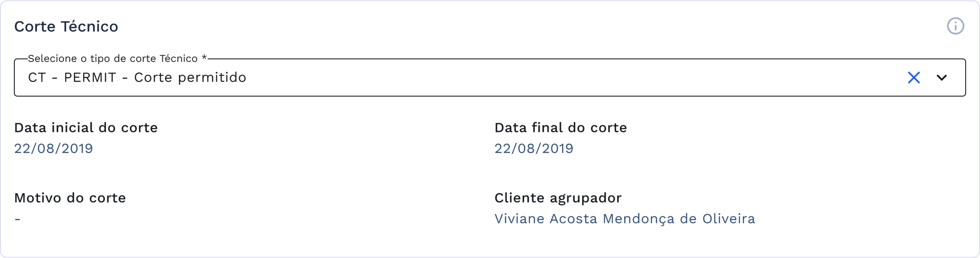Click the info icon beside Corte Técnico
Viewport: 980px width, 258px height.
955,26
